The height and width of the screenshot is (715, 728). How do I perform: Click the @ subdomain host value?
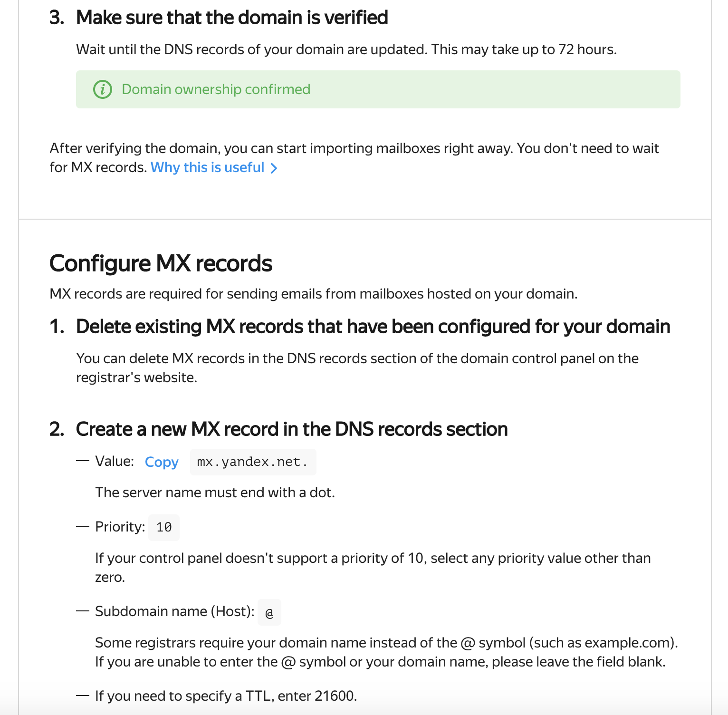(x=269, y=613)
